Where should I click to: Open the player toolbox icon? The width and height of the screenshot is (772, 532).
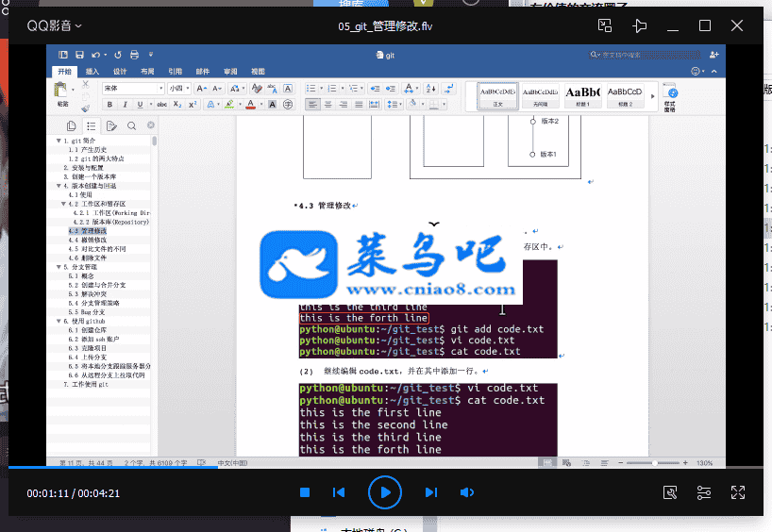click(x=670, y=492)
